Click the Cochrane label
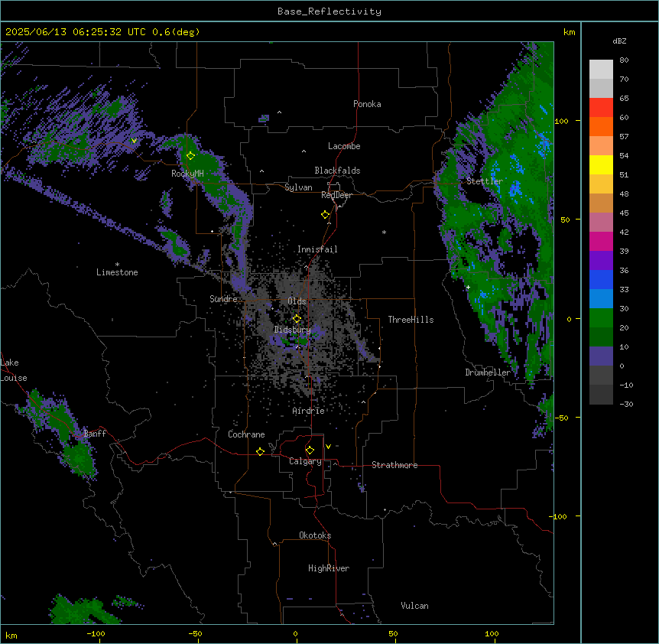The image size is (659, 644). (246, 434)
